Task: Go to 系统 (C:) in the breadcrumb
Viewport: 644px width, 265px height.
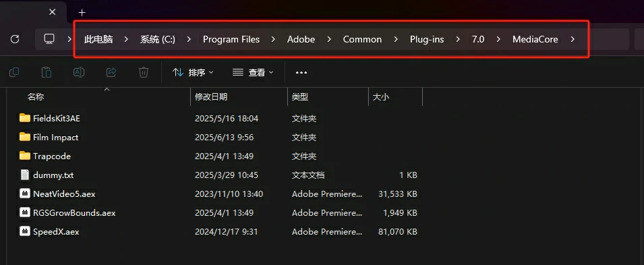Action: (x=158, y=39)
